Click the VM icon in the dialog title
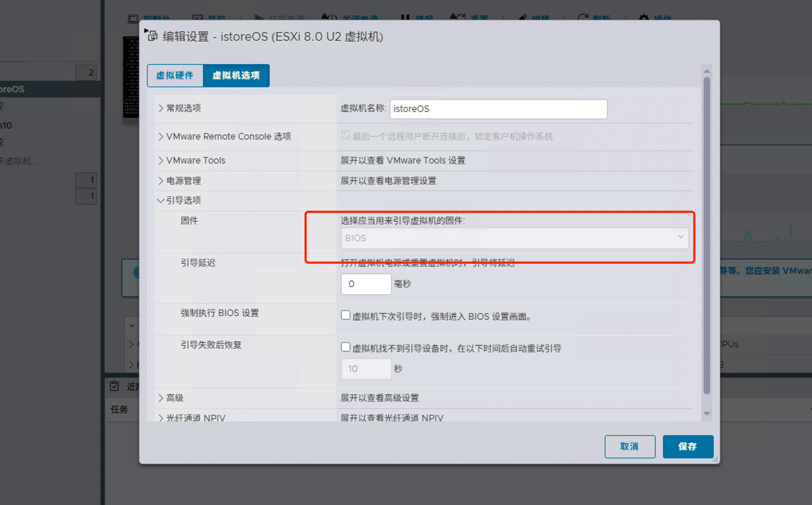Viewport: 812px width, 505px height. [x=152, y=36]
